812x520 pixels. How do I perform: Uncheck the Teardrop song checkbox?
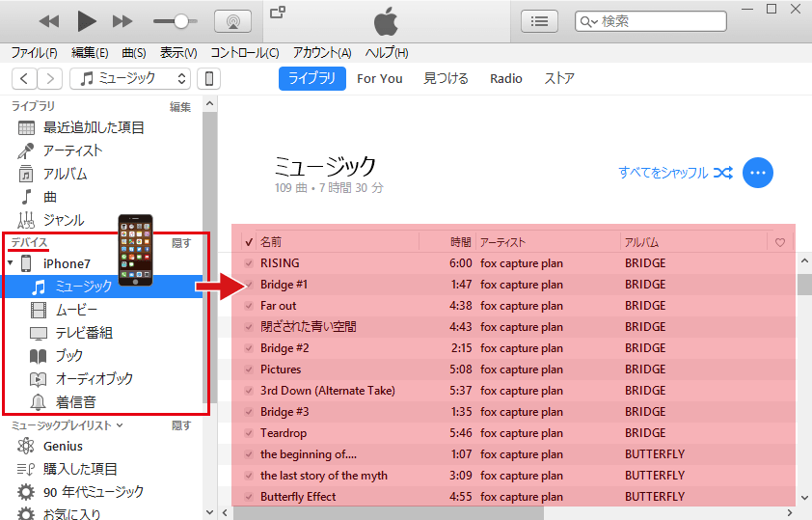249,433
